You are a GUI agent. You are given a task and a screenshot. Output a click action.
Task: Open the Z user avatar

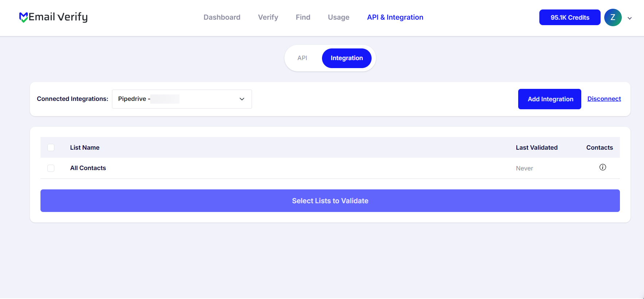click(613, 17)
